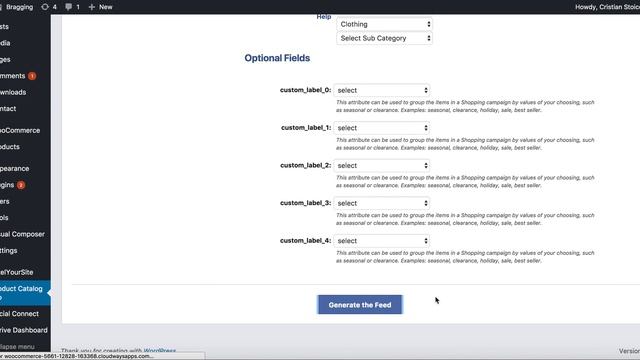Open the custom_label_0 select dropdown
Viewport: 640px width, 360px height.
click(382, 90)
